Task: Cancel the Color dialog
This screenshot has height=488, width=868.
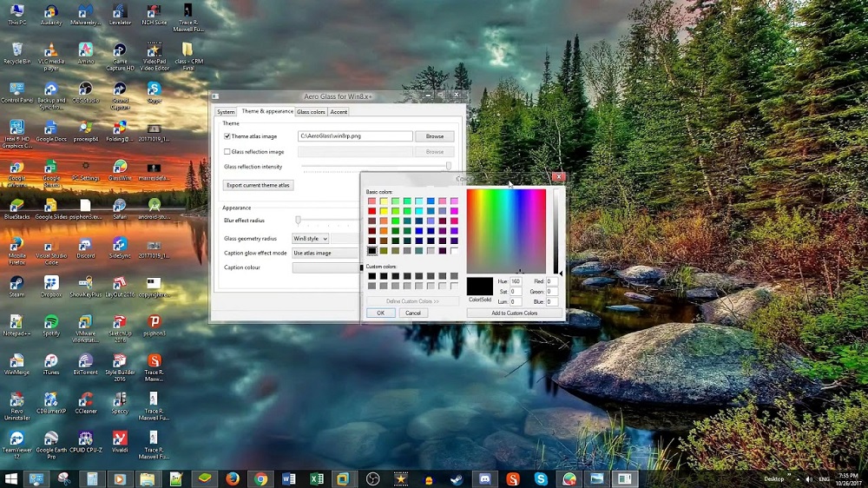Action: pos(413,313)
